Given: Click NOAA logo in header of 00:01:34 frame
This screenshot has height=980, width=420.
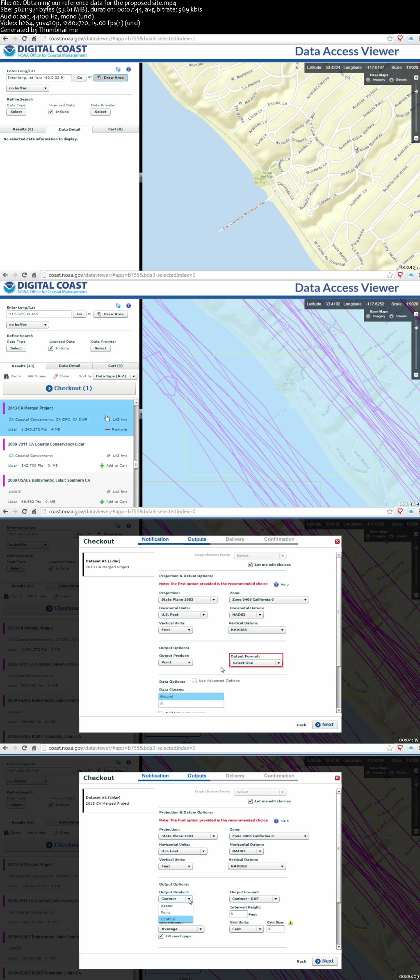Looking at the screenshot, I should pyautogui.click(x=9, y=51).
